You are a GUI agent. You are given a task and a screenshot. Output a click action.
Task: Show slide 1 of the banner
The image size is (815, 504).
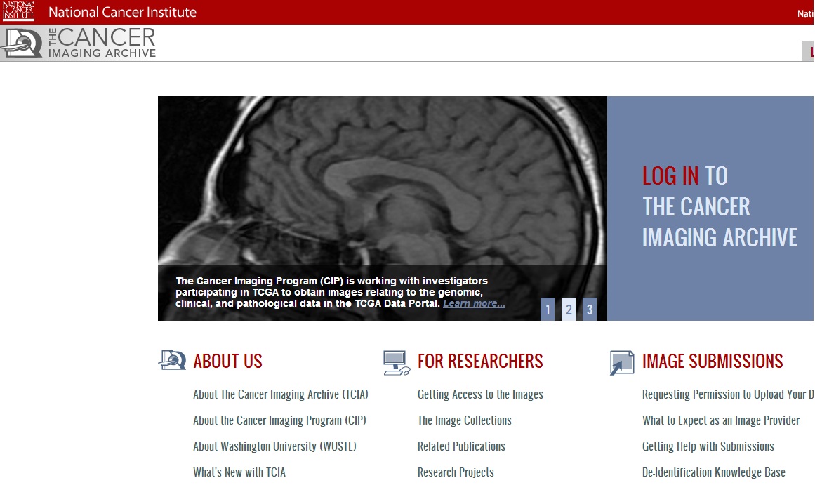[548, 310]
